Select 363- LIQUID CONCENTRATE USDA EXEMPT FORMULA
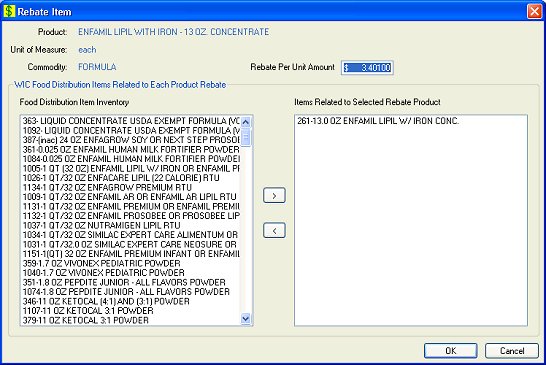This screenshot has width=546, height=365. pos(131,121)
